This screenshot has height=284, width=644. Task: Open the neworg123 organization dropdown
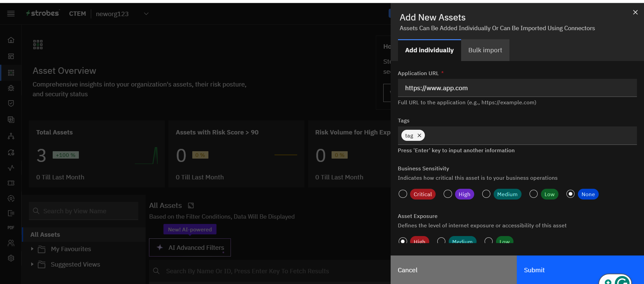146,14
